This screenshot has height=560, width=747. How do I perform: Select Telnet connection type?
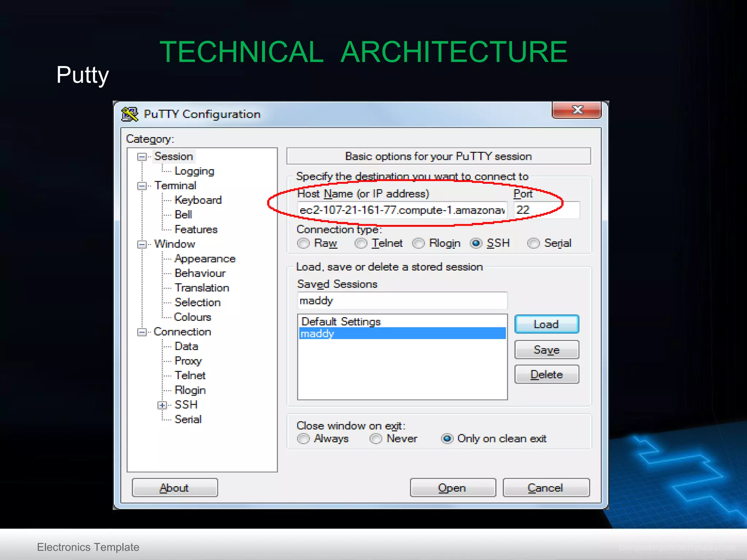[361, 243]
